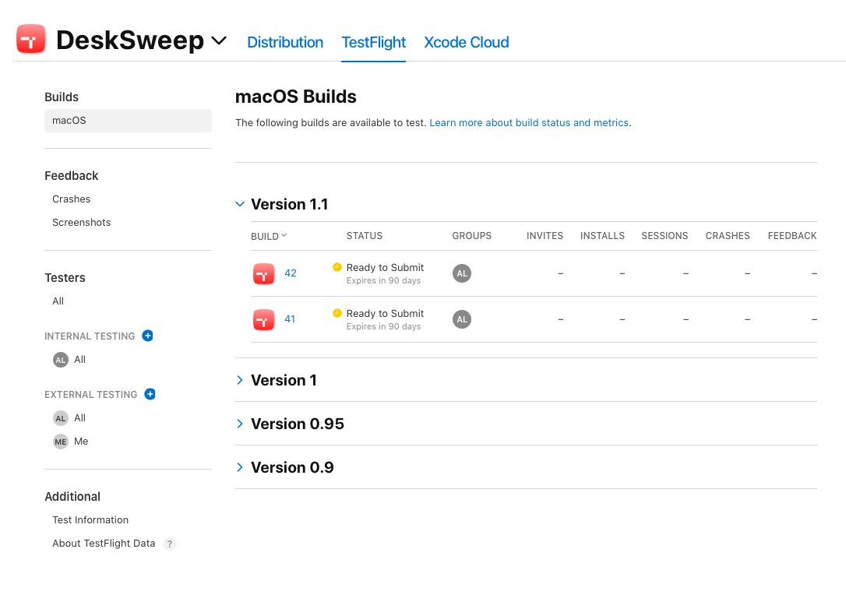
Task: Collapse the Version 1.1 section
Action: pyautogui.click(x=240, y=204)
